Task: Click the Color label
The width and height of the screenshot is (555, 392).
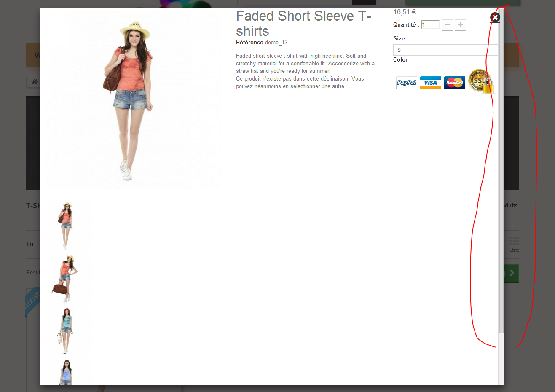Action: [x=402, y=59]
